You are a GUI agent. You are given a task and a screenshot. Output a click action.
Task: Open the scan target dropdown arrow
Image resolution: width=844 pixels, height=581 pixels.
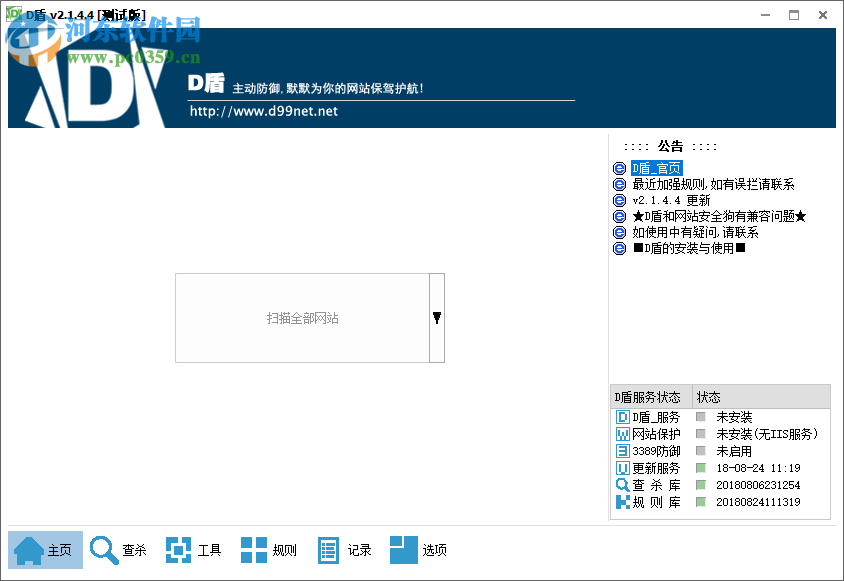click(437, 317)
